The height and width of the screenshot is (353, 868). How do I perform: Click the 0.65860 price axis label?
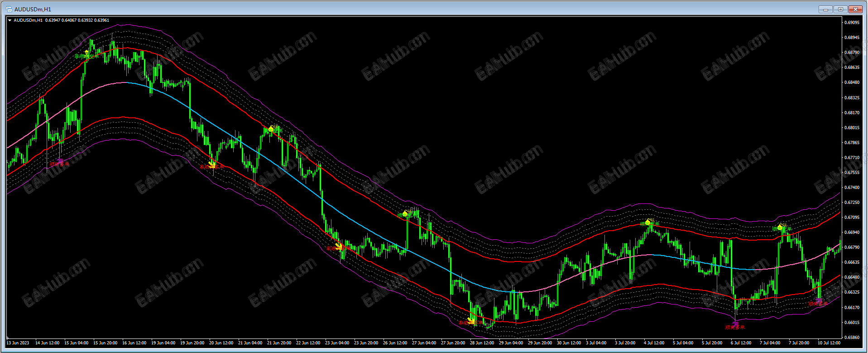point(852,338)
